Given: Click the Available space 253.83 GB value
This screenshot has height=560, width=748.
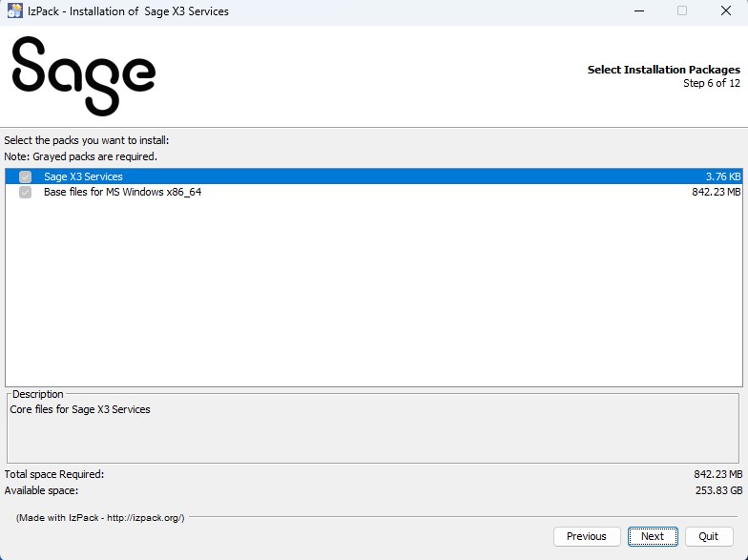Looking at the screenshot, I should [718, 490].
